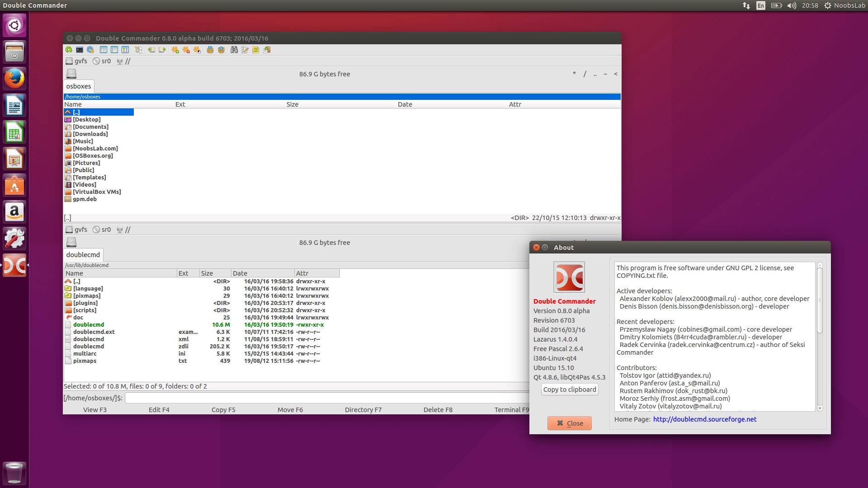The width and height of the screenshot is (868, 488).
Task: Select the osboxes tab
Action: pos(78,86)
